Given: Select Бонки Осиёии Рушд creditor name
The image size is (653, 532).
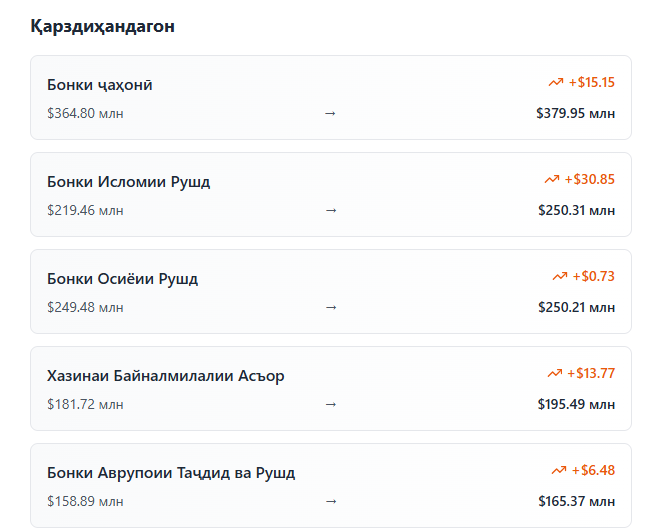Looking at the screenshot, I should [x=123, y=279].
